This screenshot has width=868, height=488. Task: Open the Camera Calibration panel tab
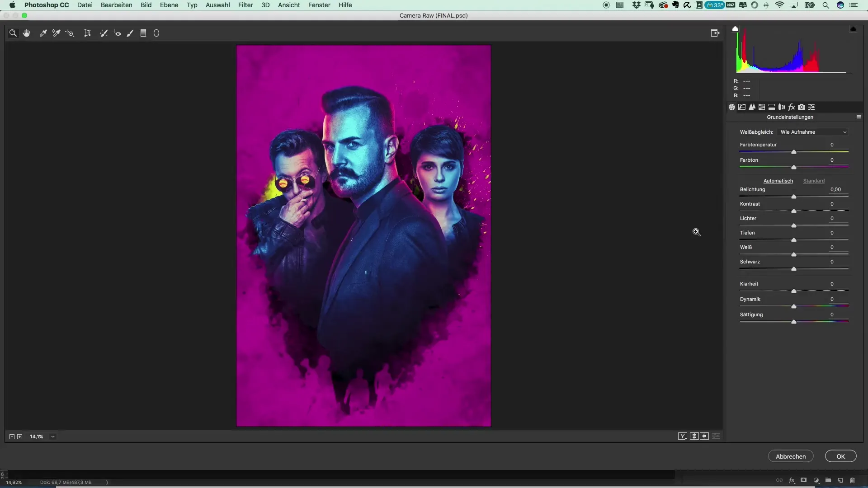(802, 107)
